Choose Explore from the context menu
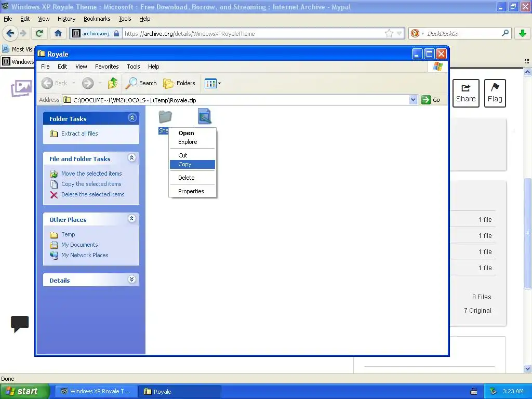This screenshot has width=532, height=399. tap(192, 142)
